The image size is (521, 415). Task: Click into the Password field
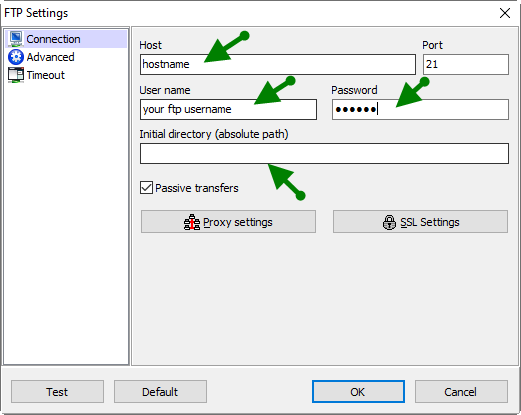tap(420, 109)
